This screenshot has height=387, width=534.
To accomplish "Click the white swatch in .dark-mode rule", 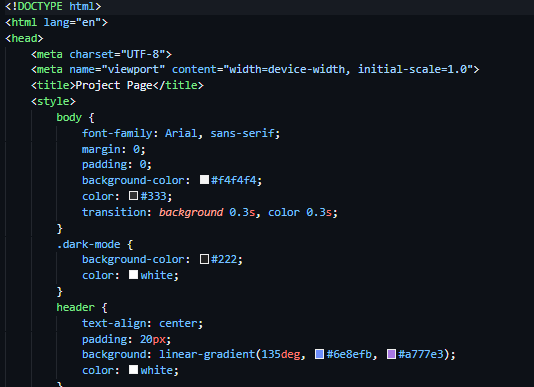I will [x=134, y=275].
